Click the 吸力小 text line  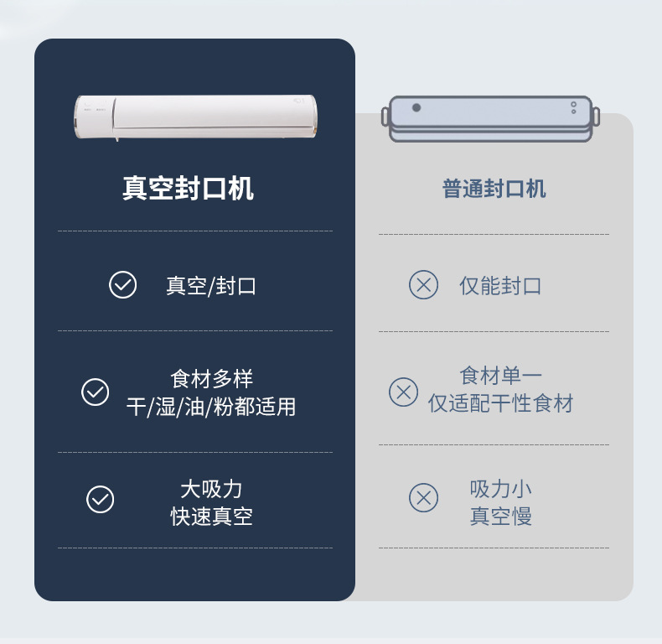point(500,488)
